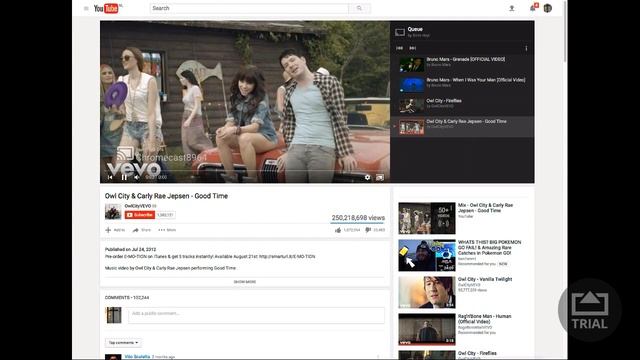Viewport: 640px width, 360px height.
Task: Play previous track in Queue panel
Action: 400,48
